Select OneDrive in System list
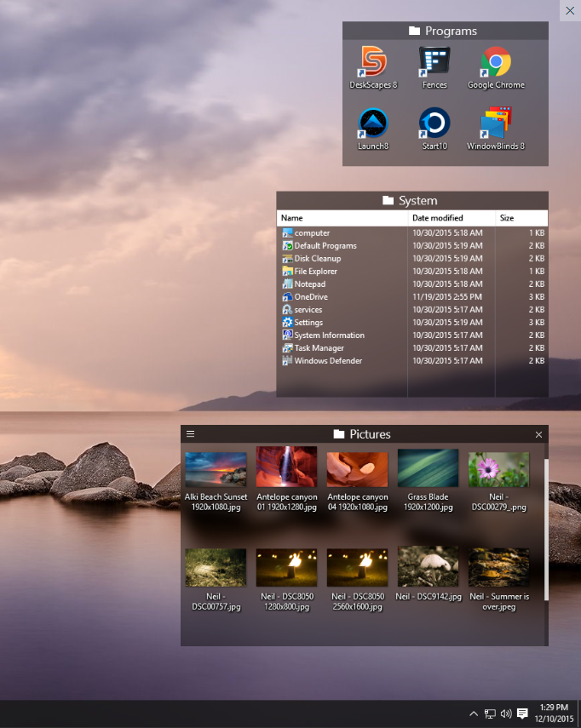The image size is (581, 728). coord(412,296)
